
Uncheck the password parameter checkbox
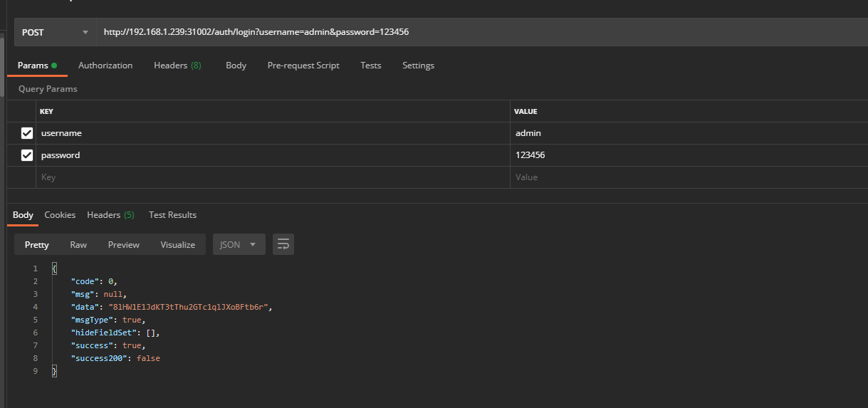click(27, 155)
